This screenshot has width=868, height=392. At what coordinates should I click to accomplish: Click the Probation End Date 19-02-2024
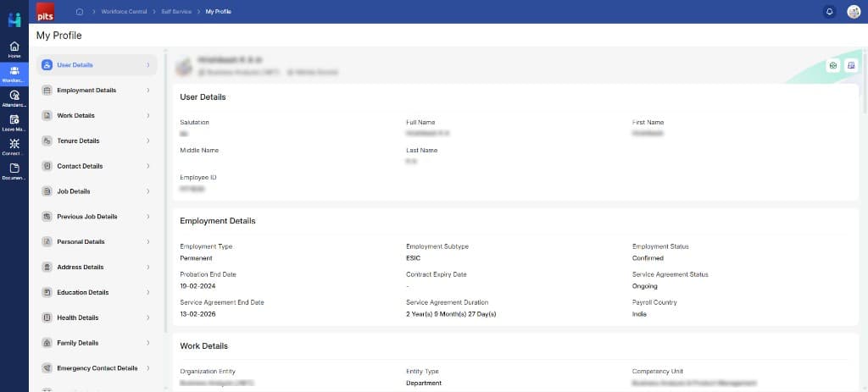198,286
